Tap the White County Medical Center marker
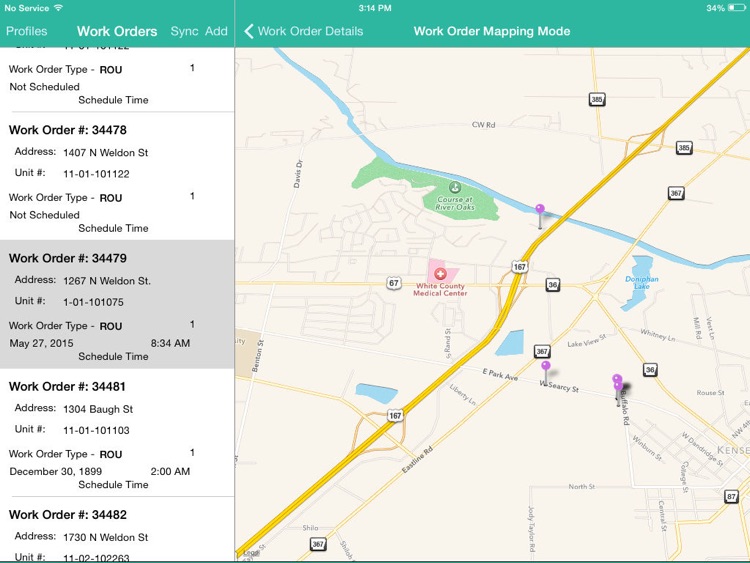 (440, 274)
